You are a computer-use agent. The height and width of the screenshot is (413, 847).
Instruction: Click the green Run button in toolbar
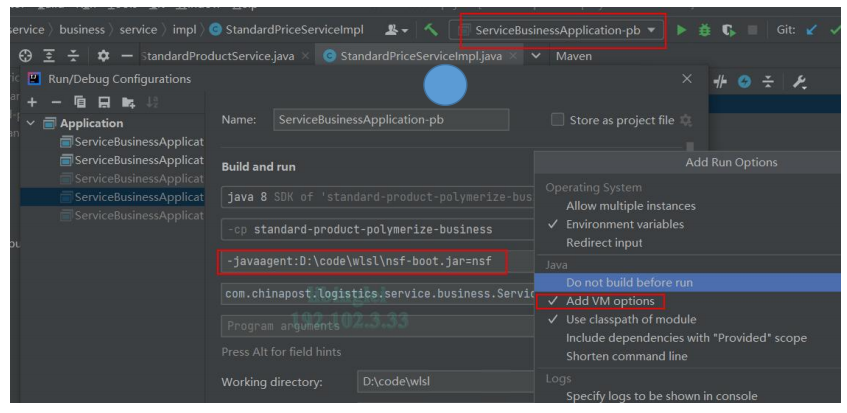[681, 30]
